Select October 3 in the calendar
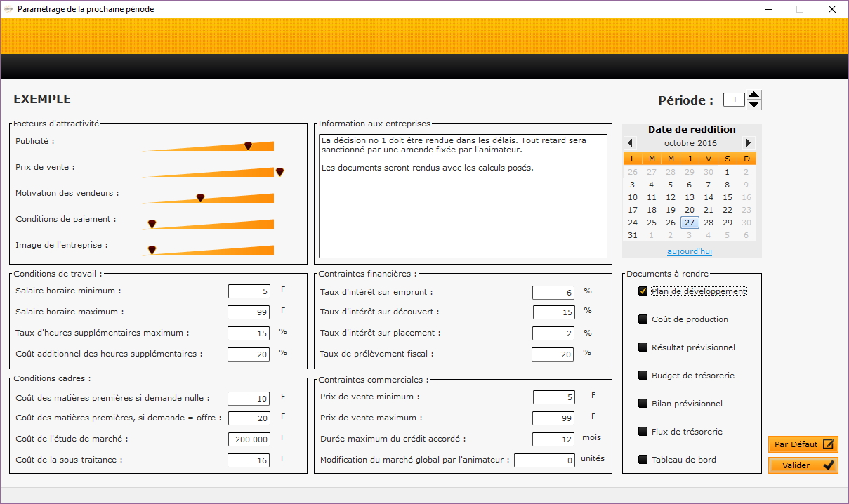The width and height of the screenshot is (849, 504). point(633,185)
